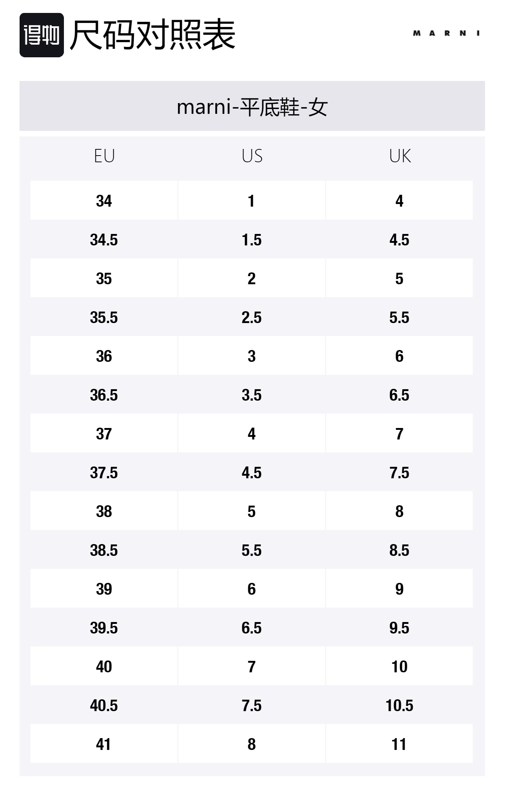532x805 pixels.
Task: Click the 得物 app logo icon
Action: point(41,35)
